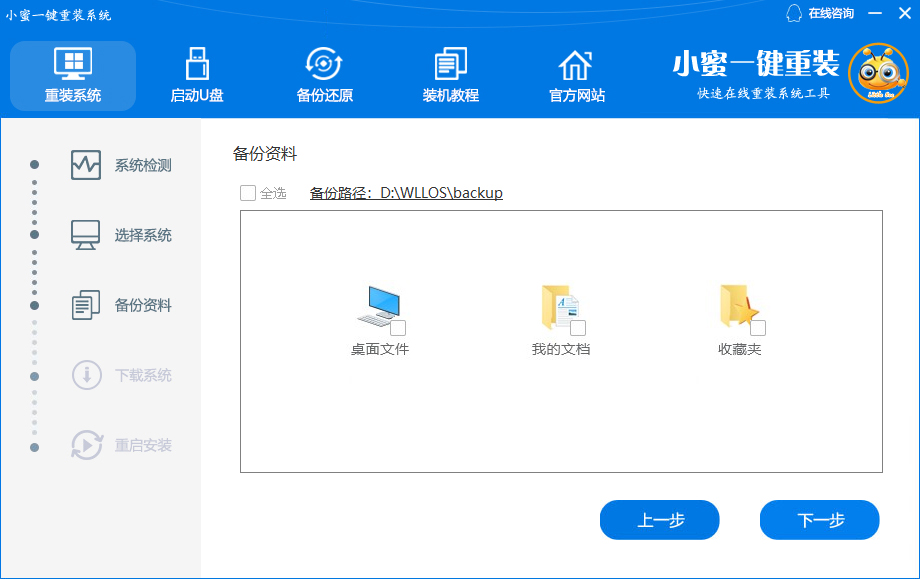Select the 选择系统 step in sidebar
920x579 pixels.
pos(145,234)
